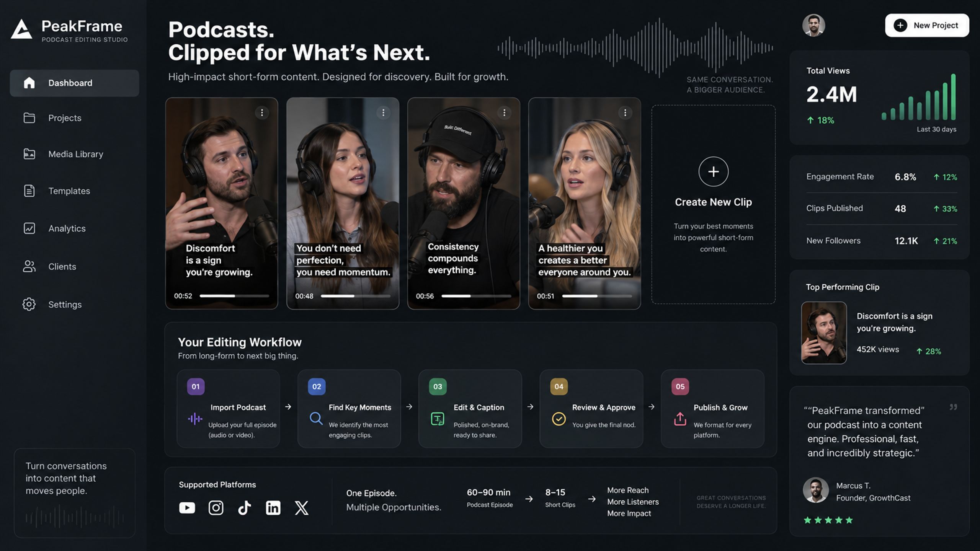Open the Top Performing Clip thumbnail
The image size is (980, 551).
point(824,333)
